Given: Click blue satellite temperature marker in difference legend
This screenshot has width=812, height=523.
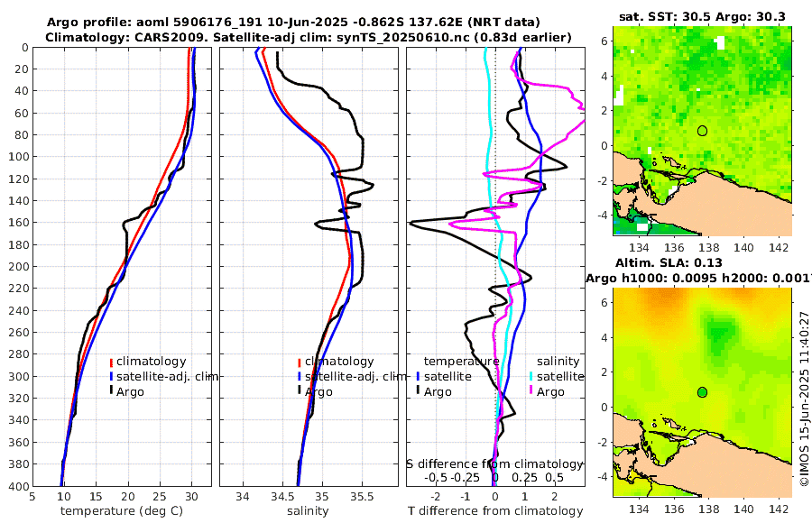Looking at the screenshot, I should click(x=419, y=377).
